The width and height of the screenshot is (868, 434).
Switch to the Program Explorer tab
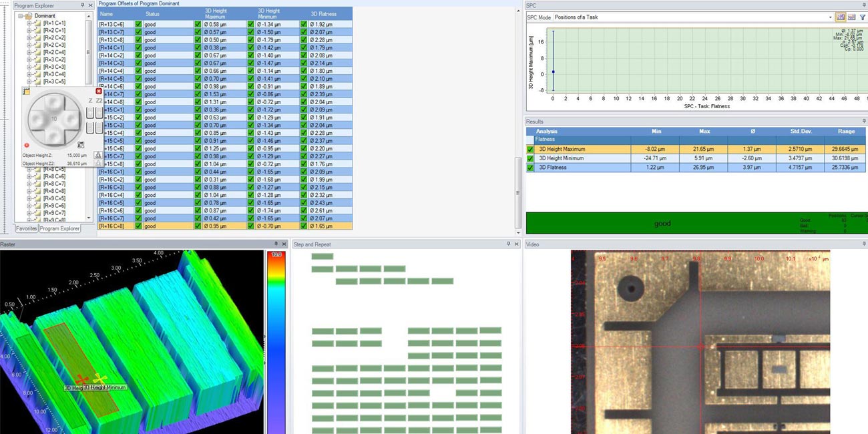(59, 228)
